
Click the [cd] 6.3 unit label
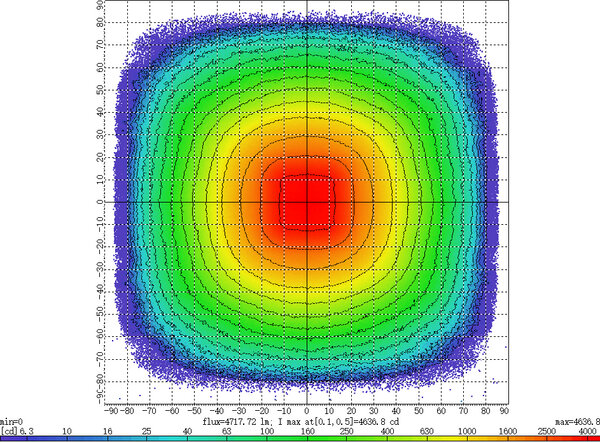17,431
